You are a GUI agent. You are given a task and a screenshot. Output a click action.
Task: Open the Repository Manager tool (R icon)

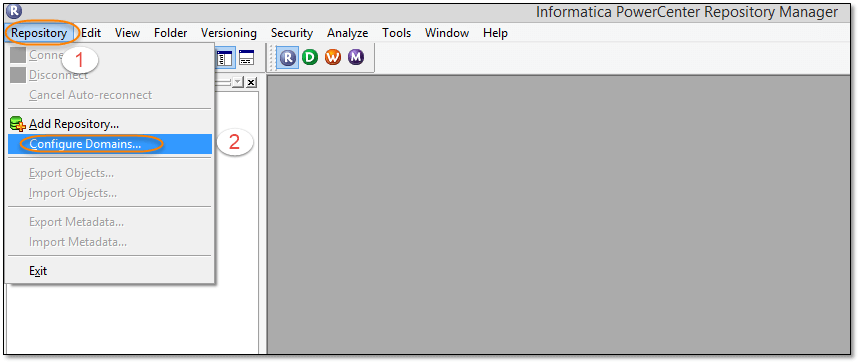[x=287, y=57]
